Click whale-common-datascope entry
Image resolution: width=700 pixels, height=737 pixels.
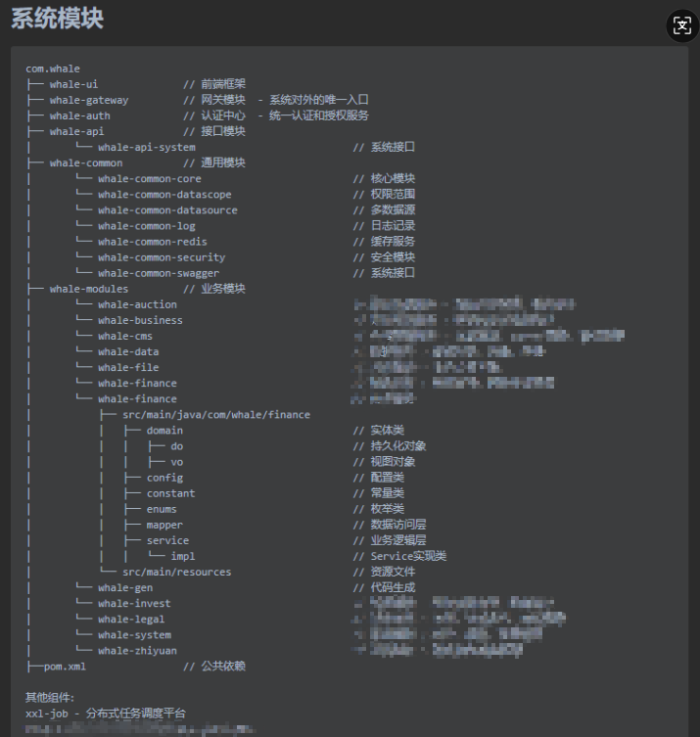click(164, 195)
